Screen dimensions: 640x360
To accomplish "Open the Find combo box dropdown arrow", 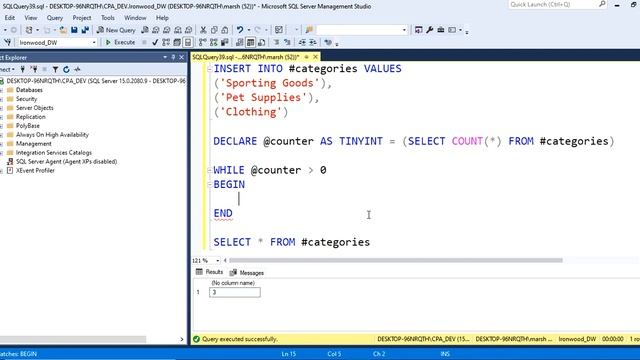I will tap(404, 30).
